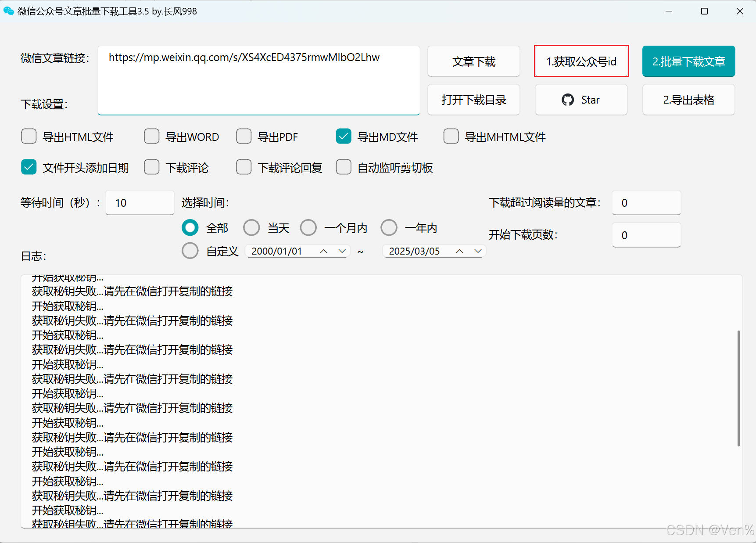Enable 导出MHTML文件 checkbox
Viewport: 756px width, 543px height.
click(451, 137)
